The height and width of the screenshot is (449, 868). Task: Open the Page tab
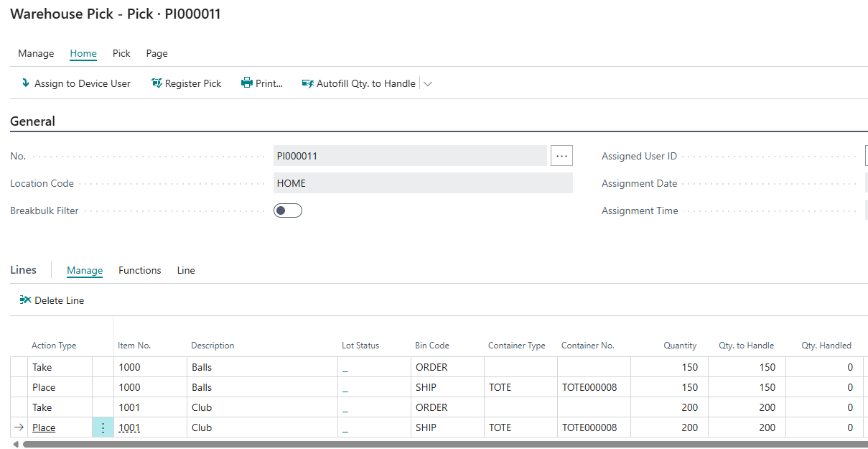tap(157, 53)
